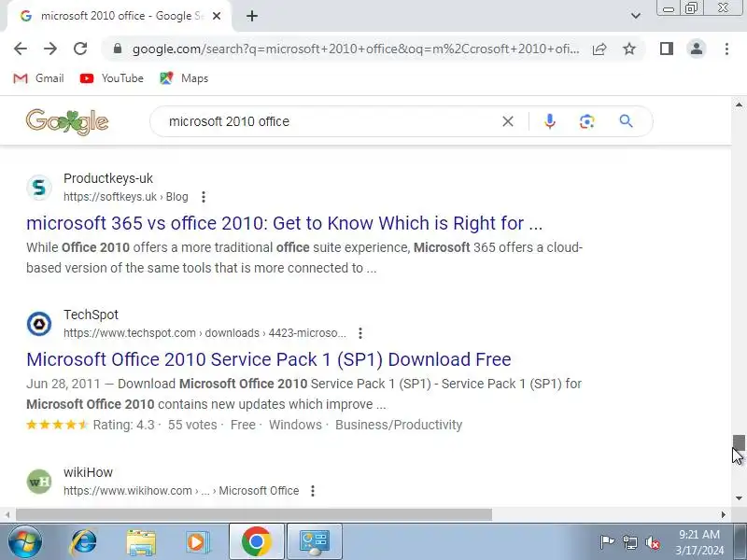The image size is (747, 560).
Task: Click the Google logo
Action: click(67, 122)
